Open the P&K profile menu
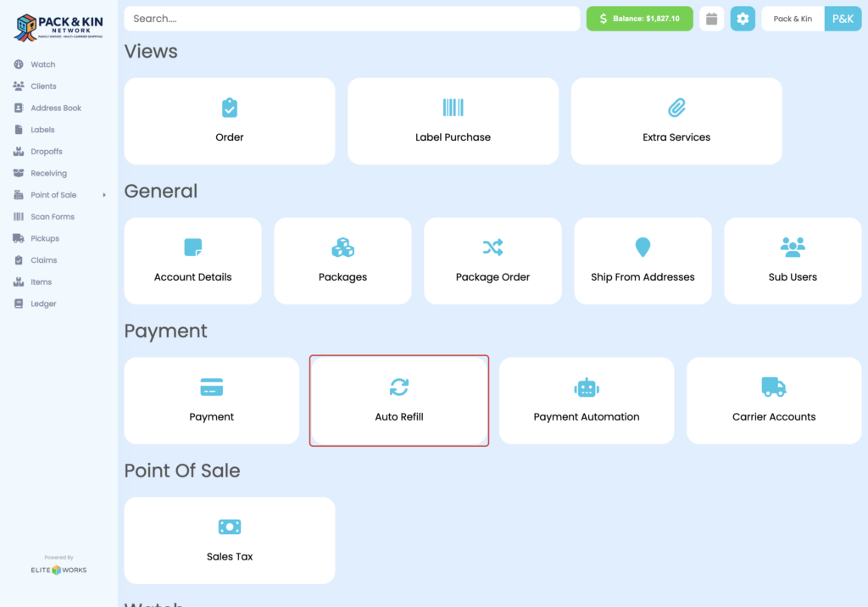Image resolution: width=868 pixels, height=607 pixels. (x=843, y=18)
